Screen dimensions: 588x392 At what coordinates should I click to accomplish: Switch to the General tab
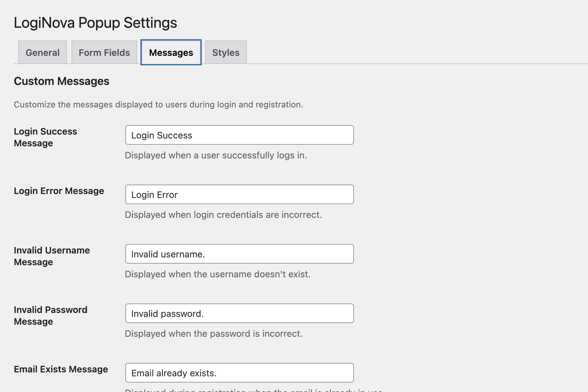[x=42, y=52]
